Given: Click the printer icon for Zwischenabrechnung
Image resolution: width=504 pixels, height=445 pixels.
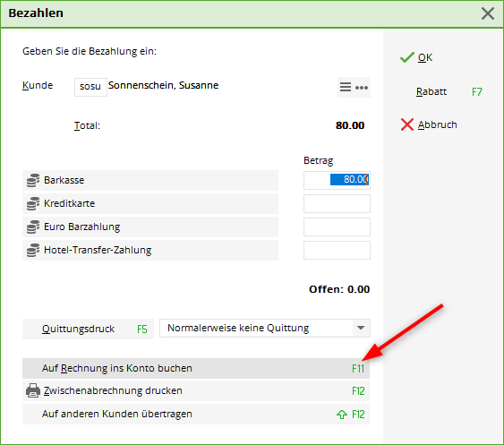Looking at the screenshot, I should [33, 390].
